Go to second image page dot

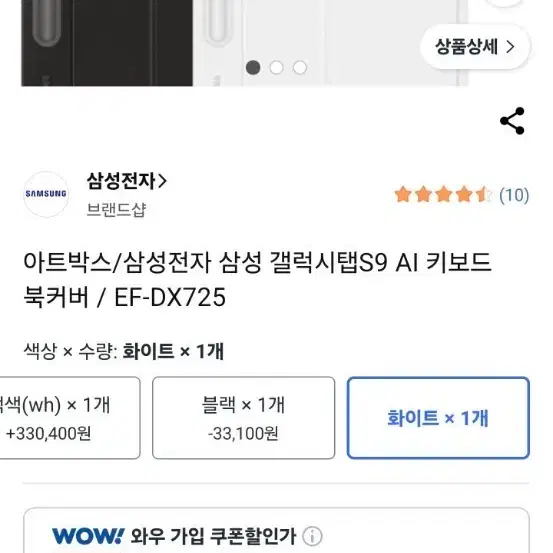[276, 67]
